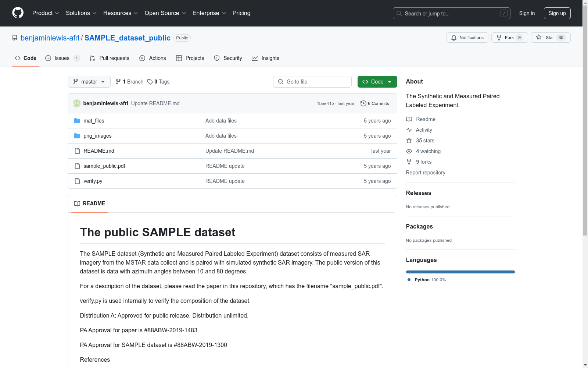The image size is (588, 368).
Task: Click the repository icon beside benjaminlewis-afrl
Action: [x=15, y=38]
